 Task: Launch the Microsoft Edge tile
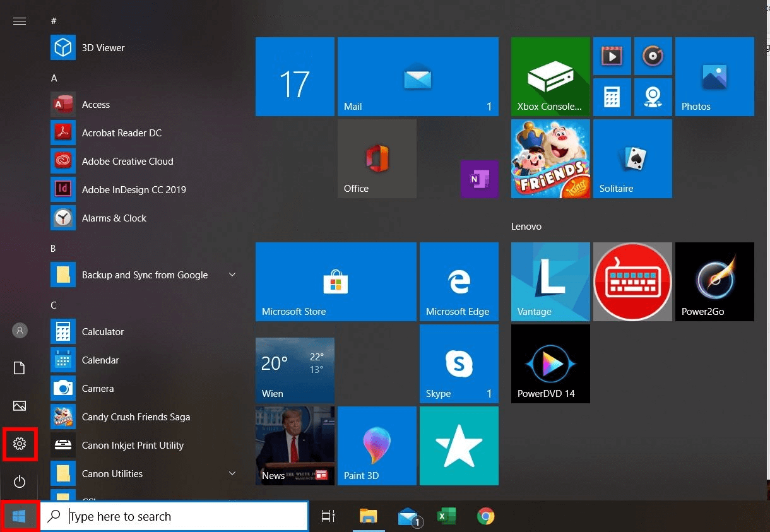(459, 281)
